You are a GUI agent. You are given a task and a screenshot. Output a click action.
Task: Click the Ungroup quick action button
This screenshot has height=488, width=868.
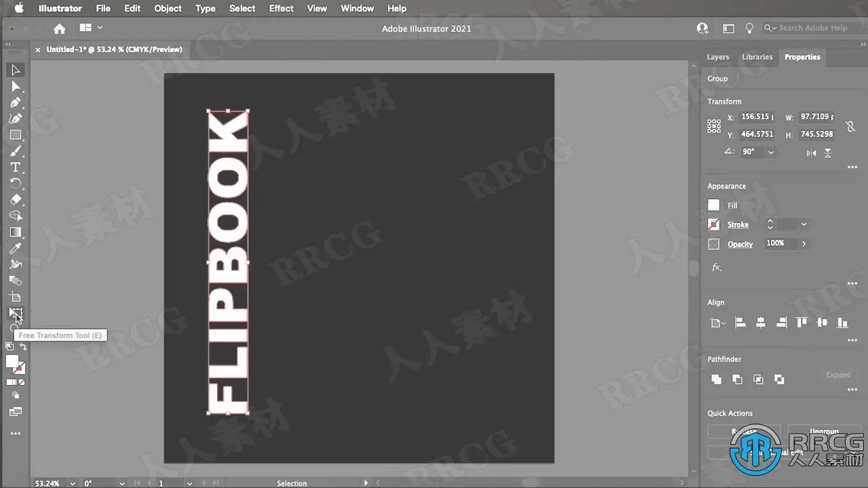824,431
